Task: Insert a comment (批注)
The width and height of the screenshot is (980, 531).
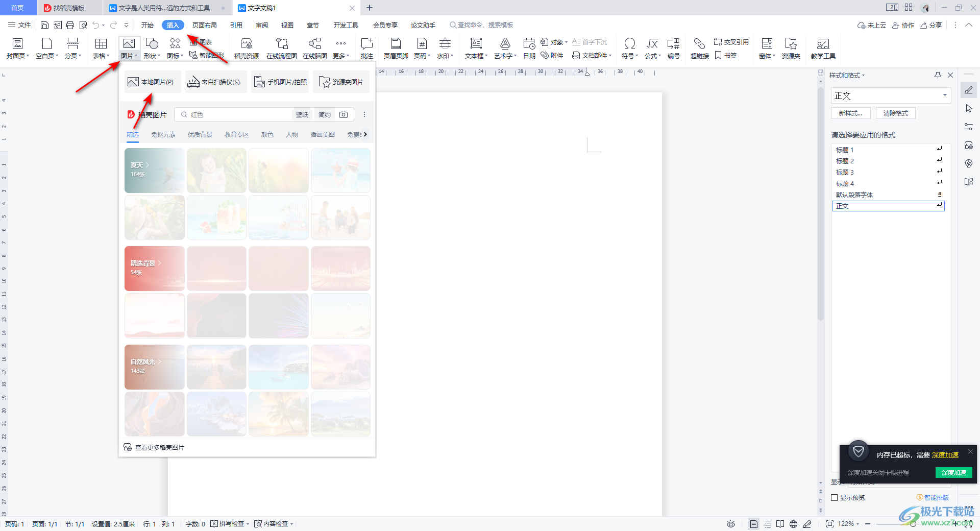Action: point(367,49)
